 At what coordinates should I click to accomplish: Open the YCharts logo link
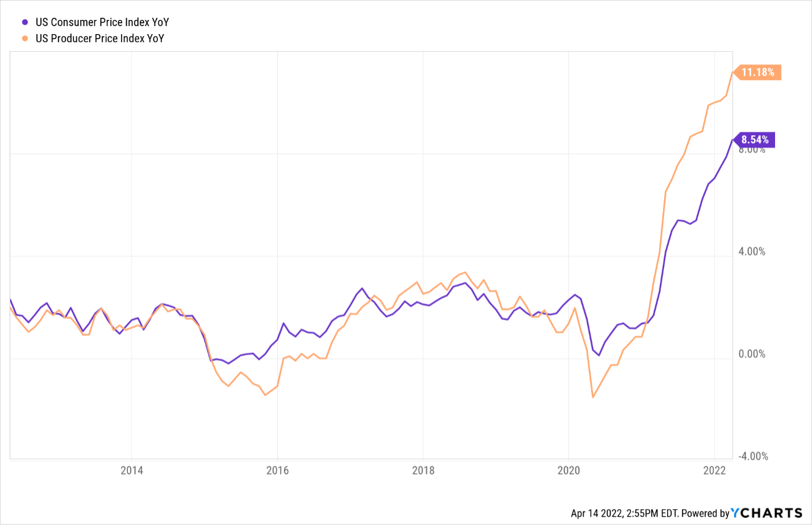(767, 513)
